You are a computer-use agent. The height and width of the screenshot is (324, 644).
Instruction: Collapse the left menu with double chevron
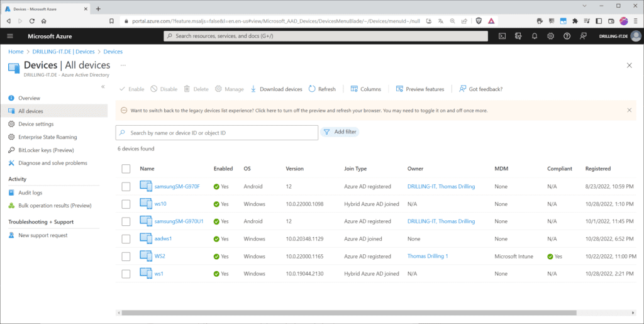[x=103, y=87]
